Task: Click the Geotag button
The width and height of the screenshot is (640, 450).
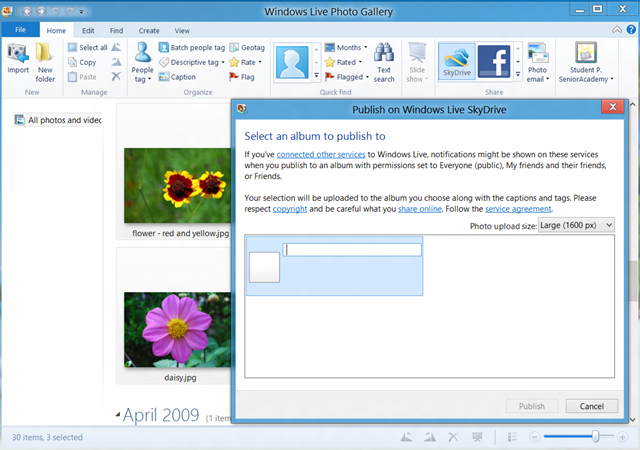Action: pos(246,47)
